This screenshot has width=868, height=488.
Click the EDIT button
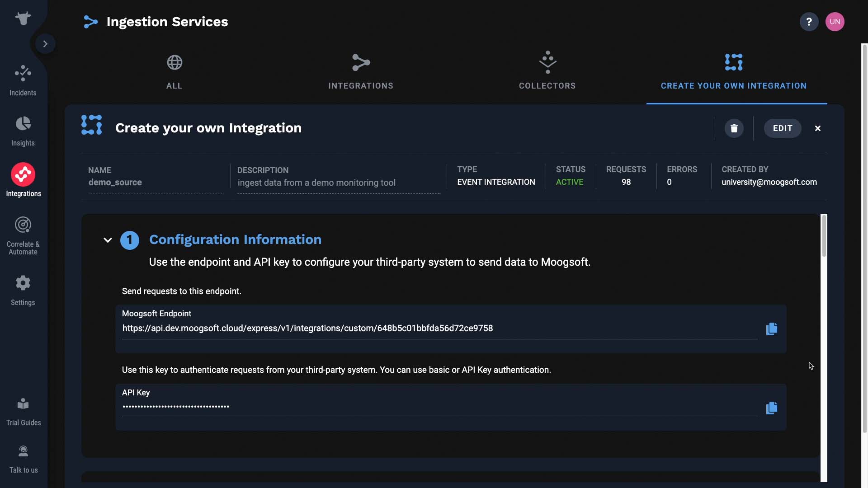(x=783, y=128)
